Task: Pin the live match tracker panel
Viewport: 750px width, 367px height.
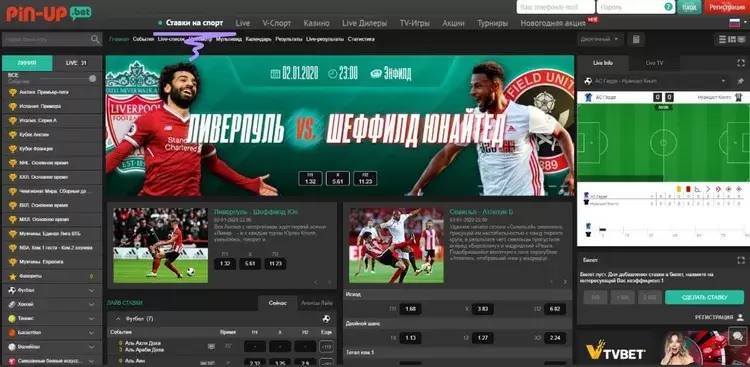Action: point(740,81)
